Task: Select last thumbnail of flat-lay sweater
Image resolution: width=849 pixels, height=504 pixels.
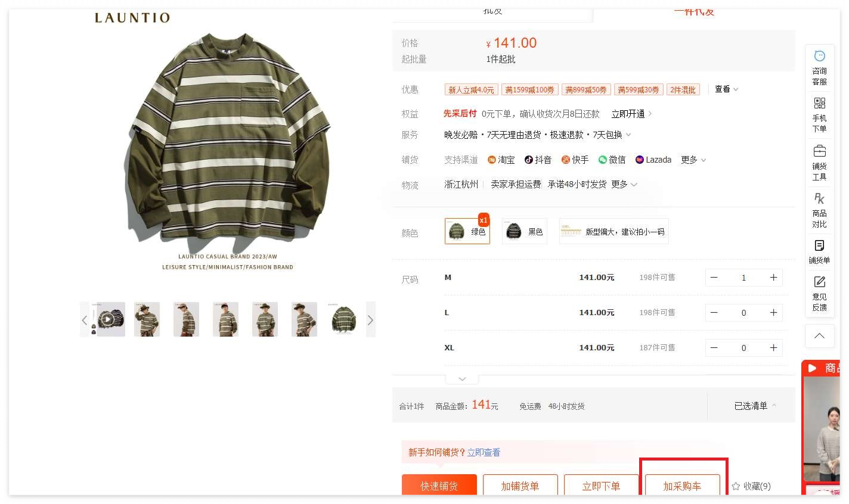Action: click(x=343, y=319)
